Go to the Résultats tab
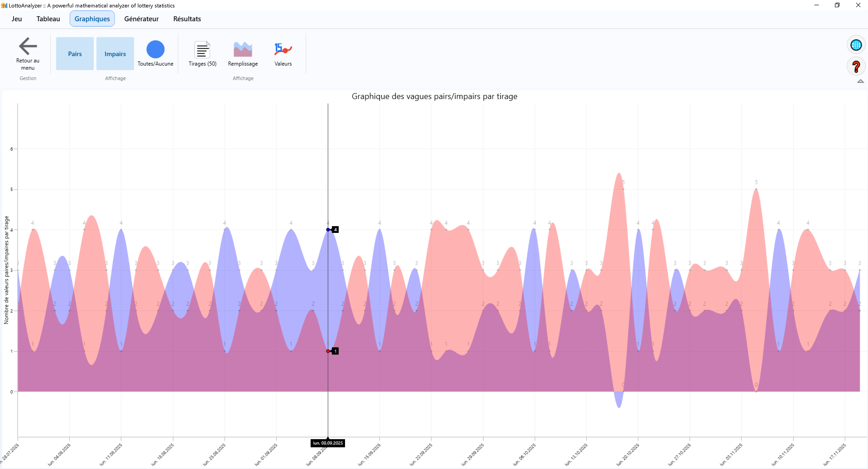 187,19
